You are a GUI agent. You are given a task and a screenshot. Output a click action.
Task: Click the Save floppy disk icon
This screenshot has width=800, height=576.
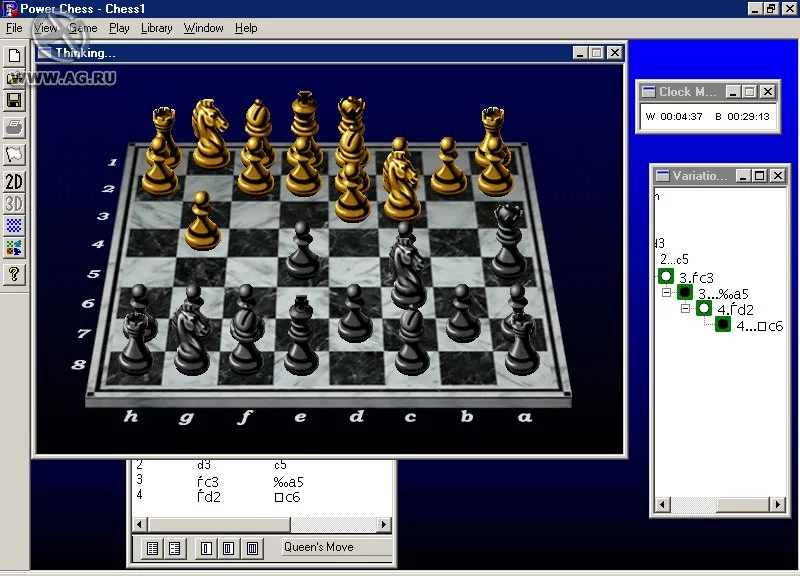click(14, 101)
